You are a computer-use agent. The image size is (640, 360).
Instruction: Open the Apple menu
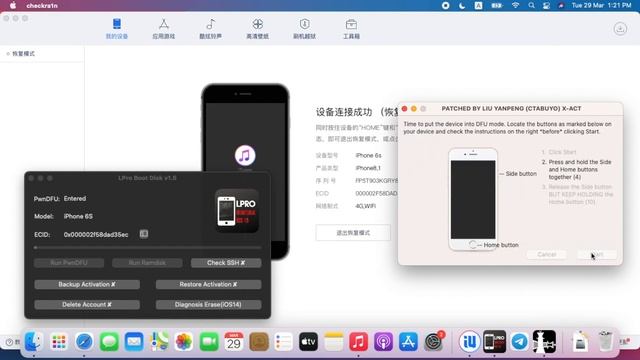(13, 5)
